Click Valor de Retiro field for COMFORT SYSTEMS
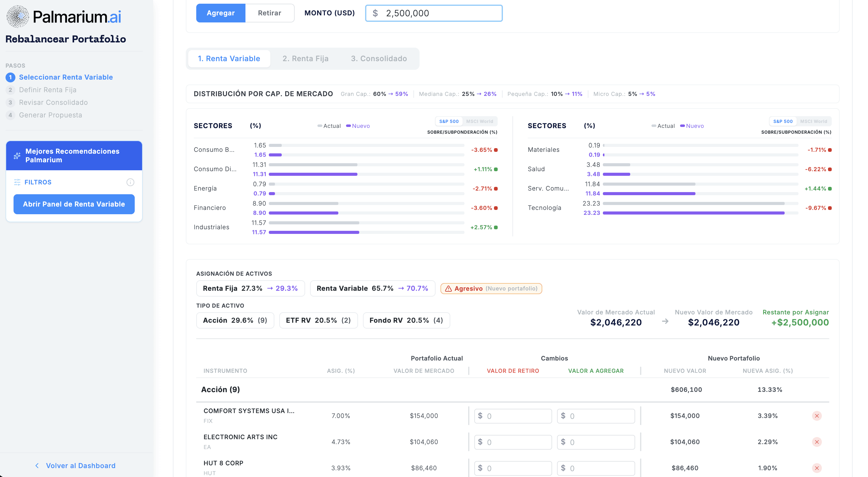 coord(513,416)
